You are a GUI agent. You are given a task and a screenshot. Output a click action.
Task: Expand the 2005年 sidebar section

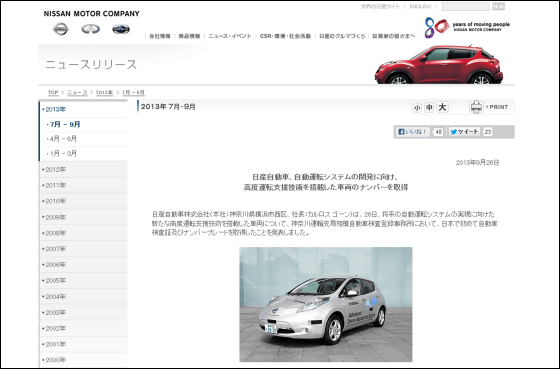[83, 280]
